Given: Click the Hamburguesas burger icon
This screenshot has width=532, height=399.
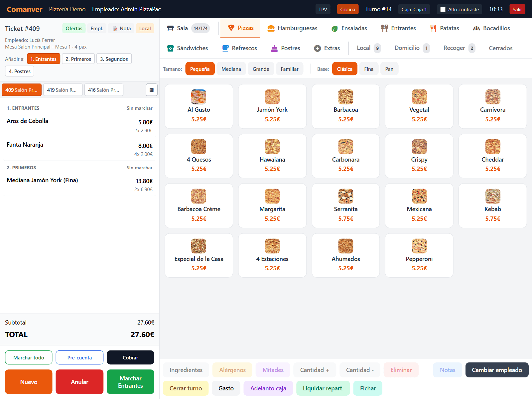Looking at the screenshot, I should 271,29.
